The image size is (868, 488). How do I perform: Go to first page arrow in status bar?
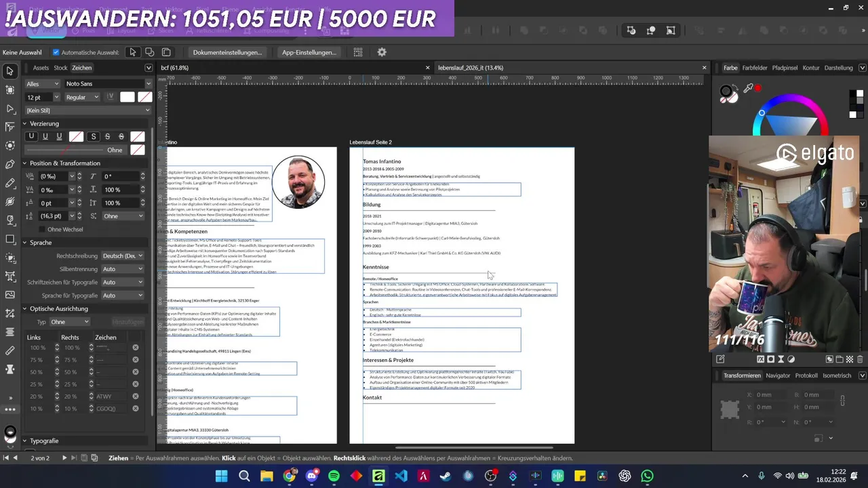(x=6, y=458)
